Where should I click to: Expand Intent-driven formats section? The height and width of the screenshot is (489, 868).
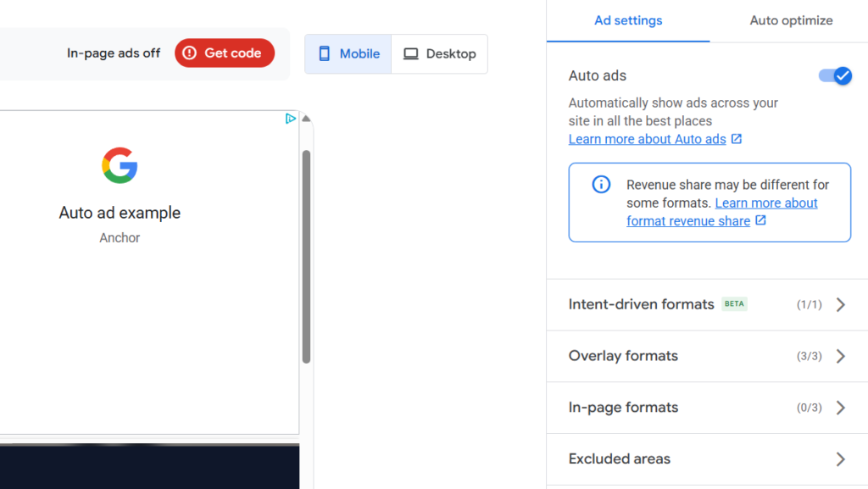pyautogui.click(x=708, y=305)
